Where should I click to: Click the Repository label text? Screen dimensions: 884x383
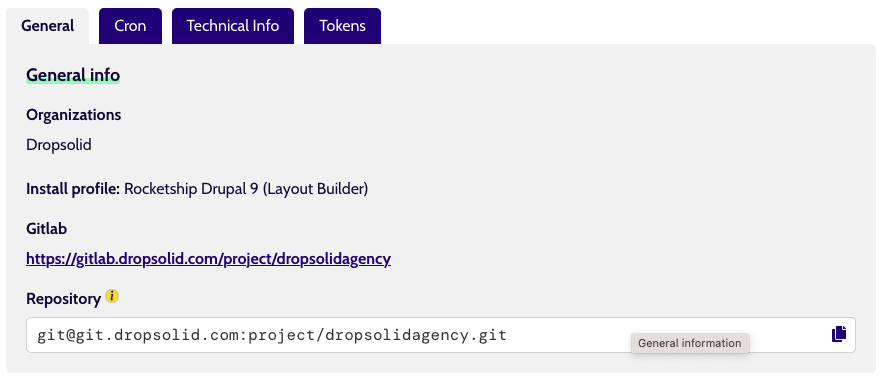[63, 299]
